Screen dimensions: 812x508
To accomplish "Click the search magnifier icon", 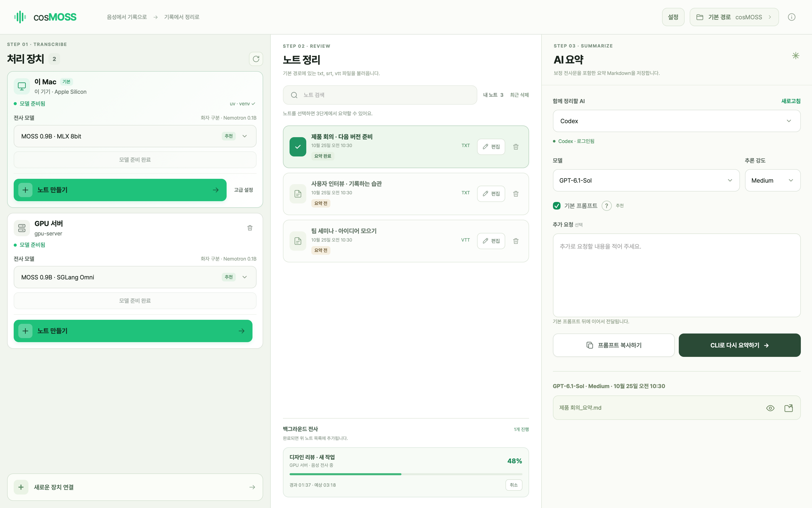I will tap(294, 95).
